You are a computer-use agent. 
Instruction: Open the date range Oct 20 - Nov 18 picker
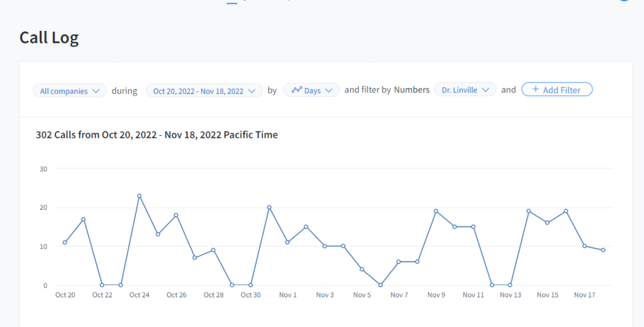(204, 91)
